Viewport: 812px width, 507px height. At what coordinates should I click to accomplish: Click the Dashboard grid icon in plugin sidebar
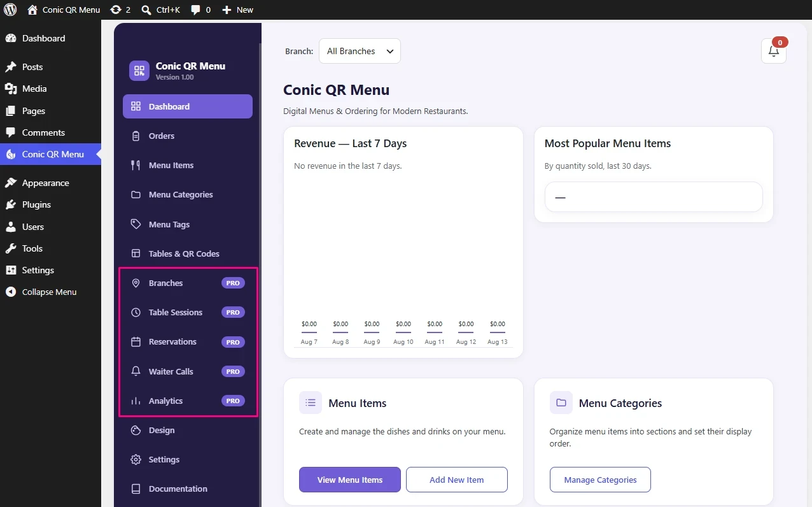point(136,106)
